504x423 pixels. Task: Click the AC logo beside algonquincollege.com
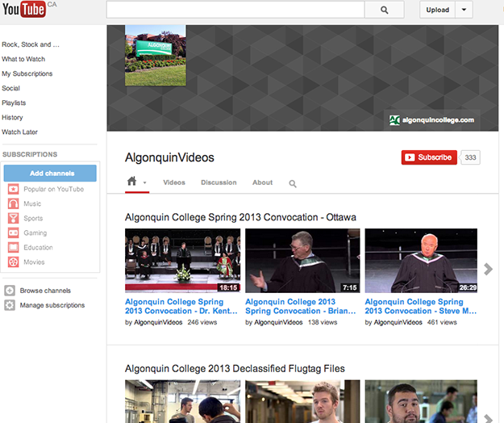(394, 120)
